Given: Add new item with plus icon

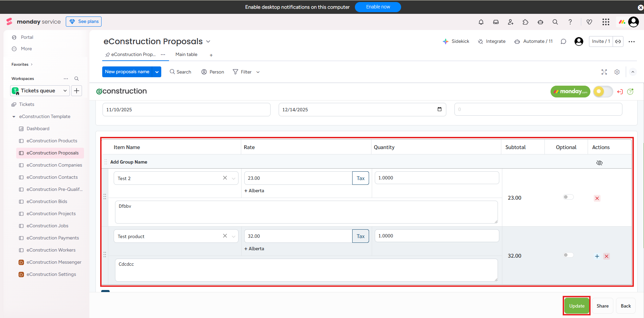Looking at the screenshot, I should pyautogui.click(x=597, y=256).
